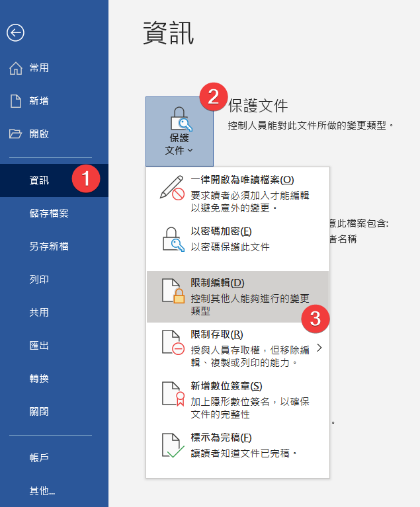420x507 pixels.
Task: Click 關閉 to close the document
Action: tap(39, 411)
